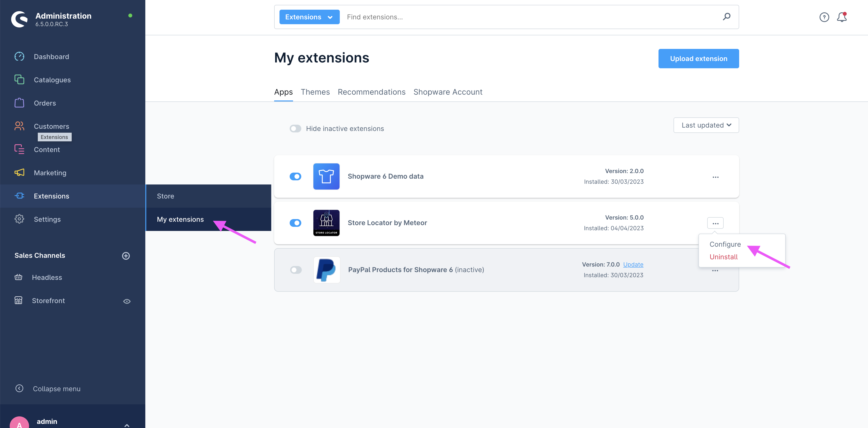Open the Settings gear icon in sidebar
Screen dimensions: 868x428
(19, 219)
